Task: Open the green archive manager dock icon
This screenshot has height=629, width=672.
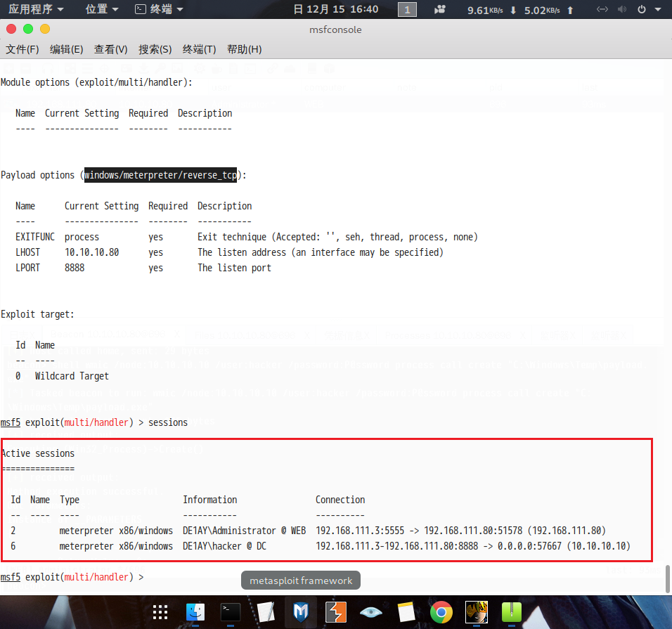Action: pos(512,612)
